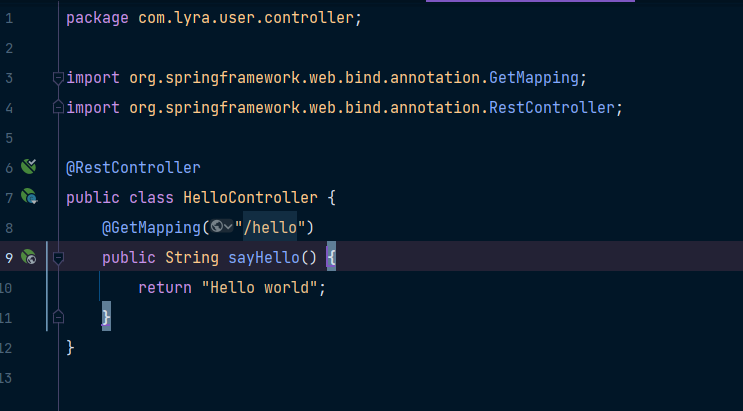Viewport: 743px width, 411px height.
Task: Click the globe URL icon inside @GetMapping
Action: (217, 228)
